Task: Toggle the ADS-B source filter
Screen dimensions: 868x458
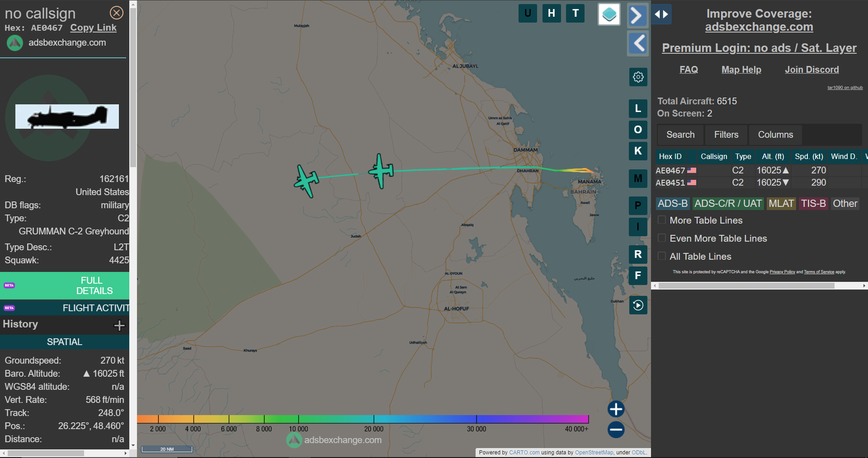Action: [673, 204]
